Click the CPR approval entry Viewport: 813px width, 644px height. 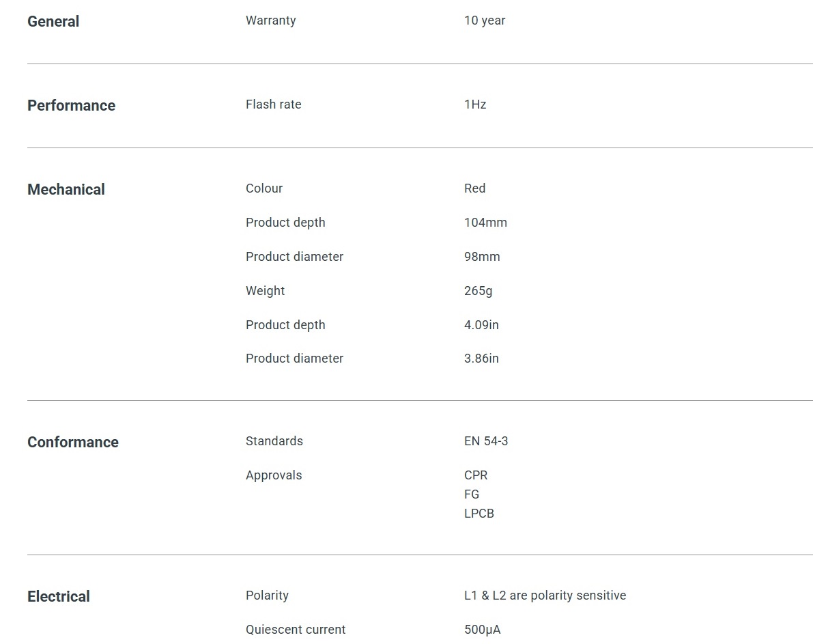pyautogui.click(x=476, y=475)
